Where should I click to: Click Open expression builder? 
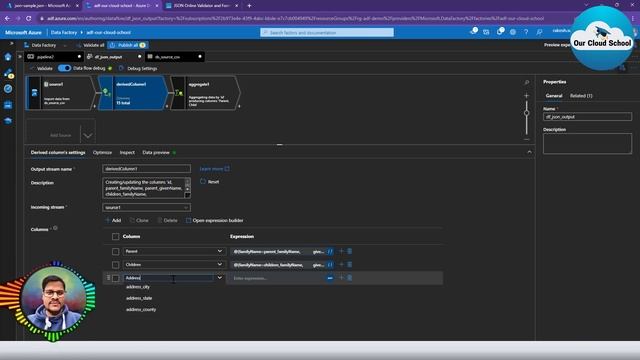coord(215,220)
